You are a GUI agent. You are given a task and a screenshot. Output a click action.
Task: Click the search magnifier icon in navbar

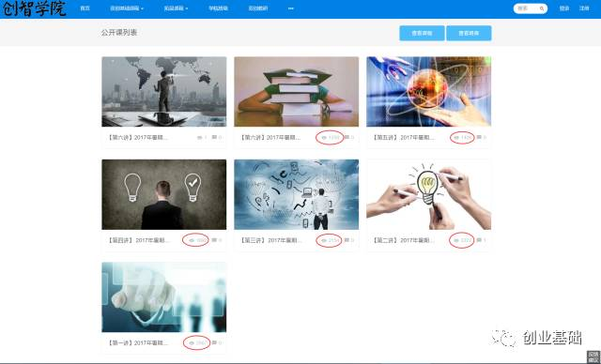542,8
